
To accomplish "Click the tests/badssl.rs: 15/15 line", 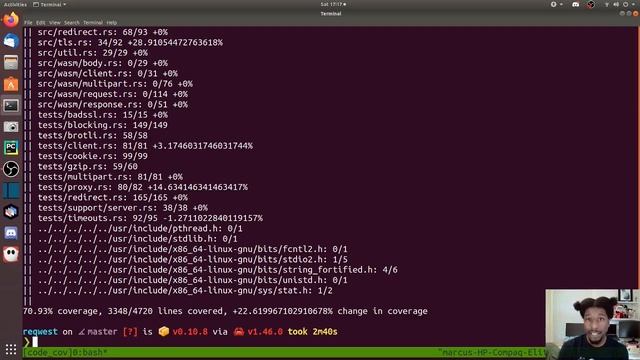I will [x=102, y=115].
